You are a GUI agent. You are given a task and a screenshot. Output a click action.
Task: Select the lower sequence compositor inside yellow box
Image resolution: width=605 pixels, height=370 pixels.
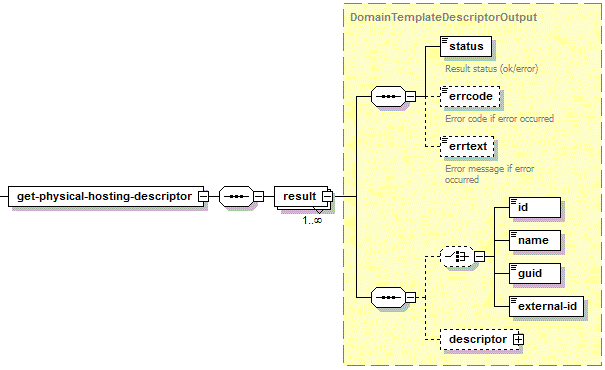click(x=389, y=297)
